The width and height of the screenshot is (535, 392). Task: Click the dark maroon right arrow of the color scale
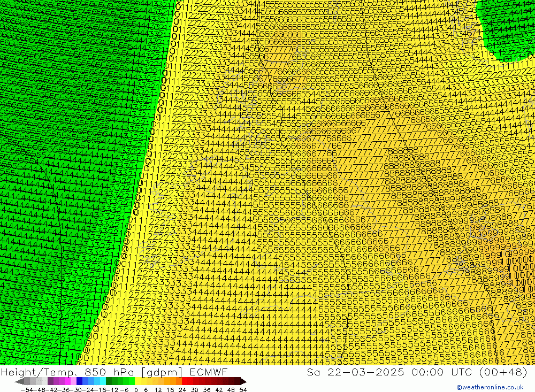(243, 381)
